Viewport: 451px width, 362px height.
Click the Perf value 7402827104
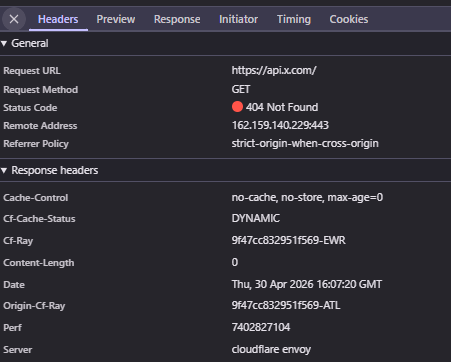tap(261, 327)
